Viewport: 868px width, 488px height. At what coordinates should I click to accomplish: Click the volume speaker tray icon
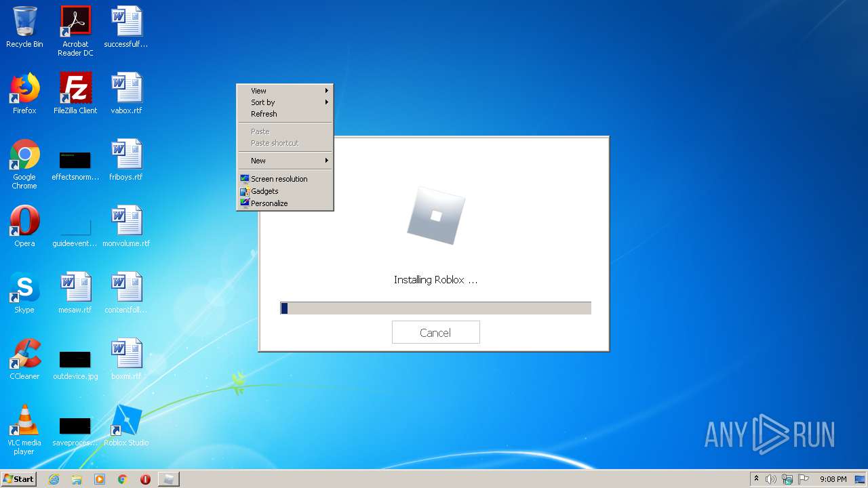(x=771, y=479)
